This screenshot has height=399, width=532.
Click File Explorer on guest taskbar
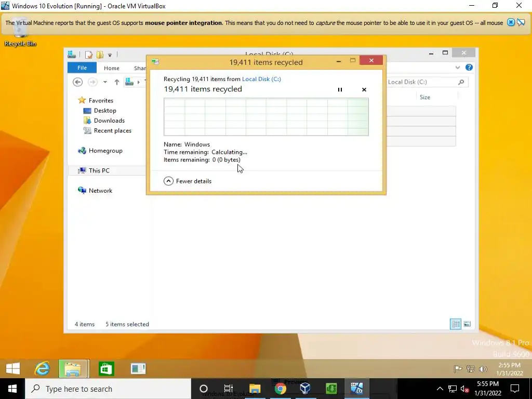(x=74, y=368)
